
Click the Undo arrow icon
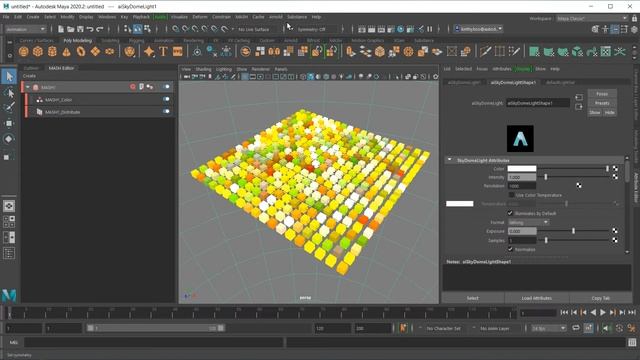90,29
